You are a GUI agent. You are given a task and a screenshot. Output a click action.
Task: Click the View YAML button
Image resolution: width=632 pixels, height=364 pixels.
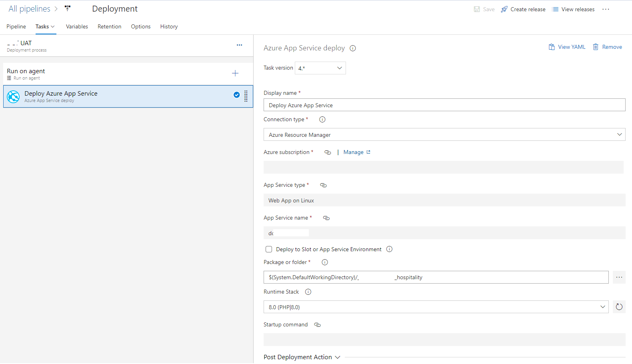(567, 47)
